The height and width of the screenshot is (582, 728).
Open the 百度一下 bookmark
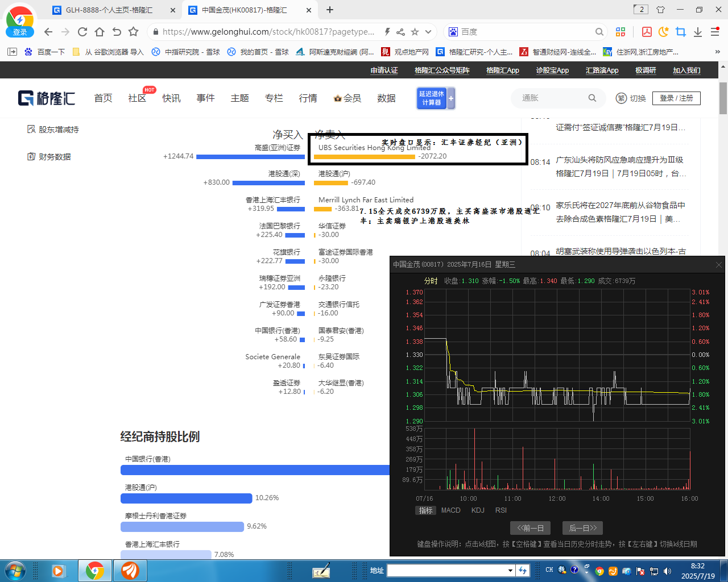[44, 52]
